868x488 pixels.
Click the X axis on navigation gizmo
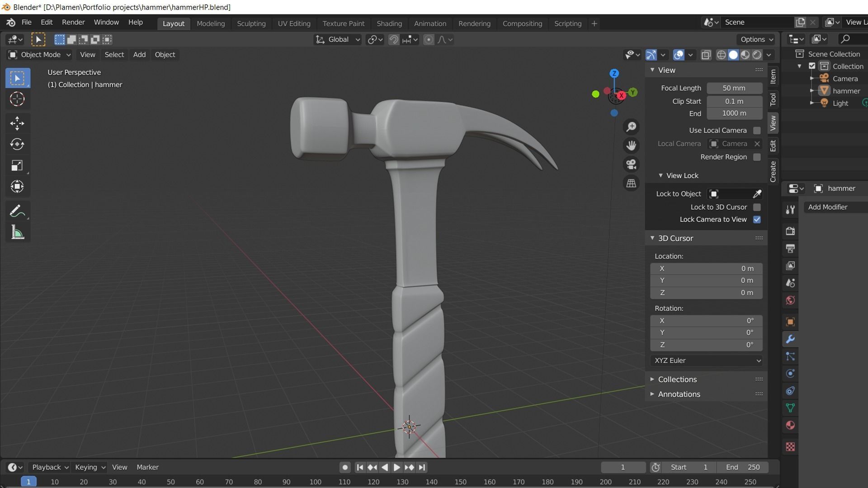(622, 95)
